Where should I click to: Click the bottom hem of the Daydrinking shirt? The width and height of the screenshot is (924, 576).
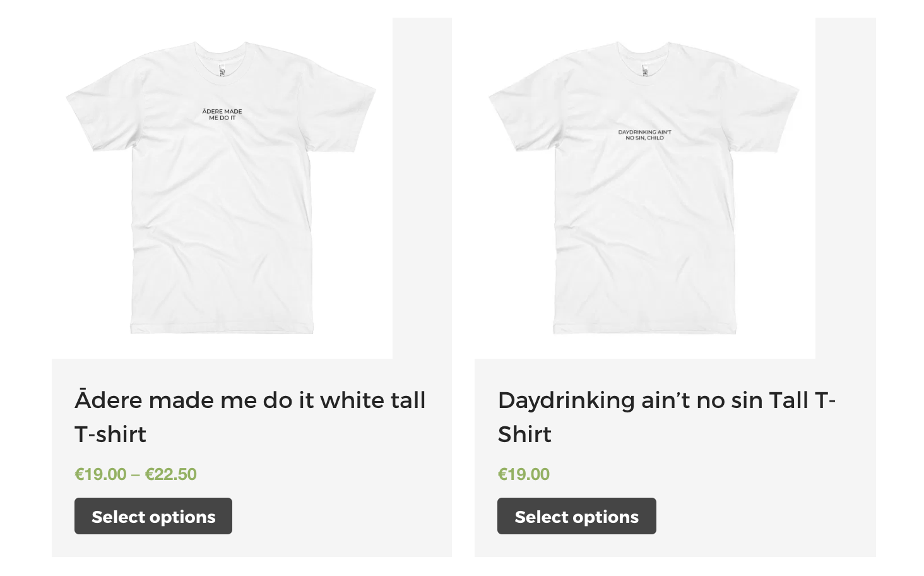pyautogui.click(x=645, y=328)
